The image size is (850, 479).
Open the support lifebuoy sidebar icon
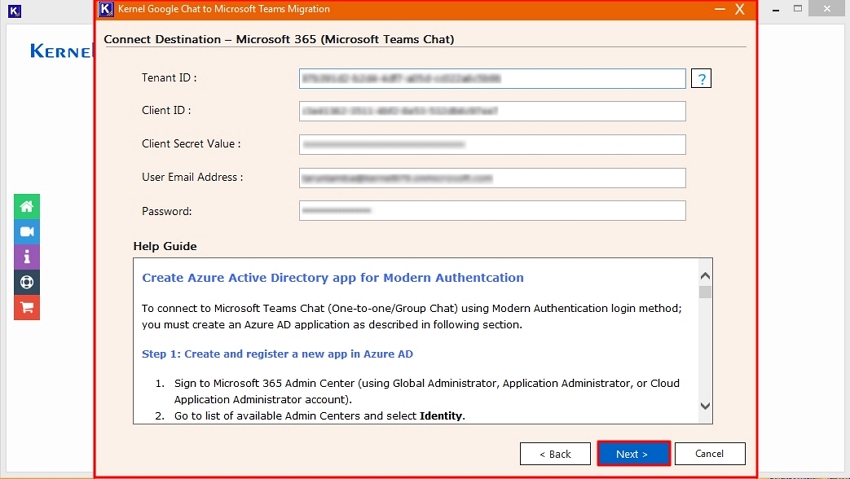(27, 282)
